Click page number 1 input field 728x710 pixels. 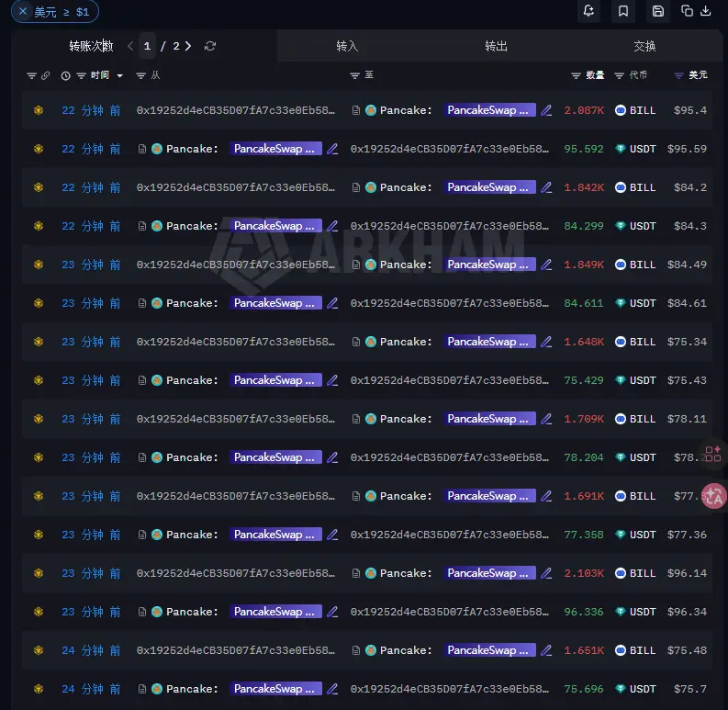tap(147, 46)
